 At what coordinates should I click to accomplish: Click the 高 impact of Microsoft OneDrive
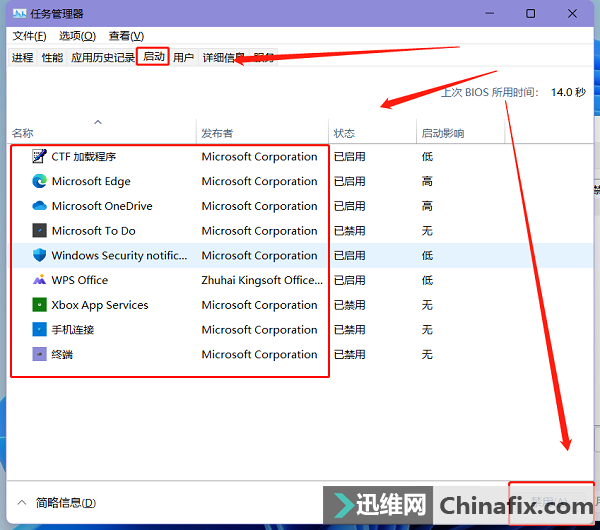(x=427, y=206)
